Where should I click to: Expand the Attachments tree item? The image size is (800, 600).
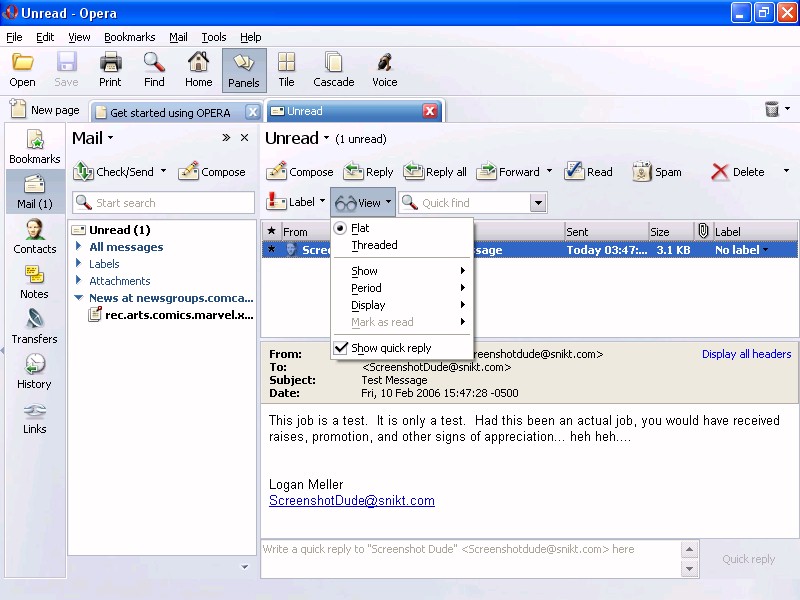pyautogui.click(x=79, y=280)
